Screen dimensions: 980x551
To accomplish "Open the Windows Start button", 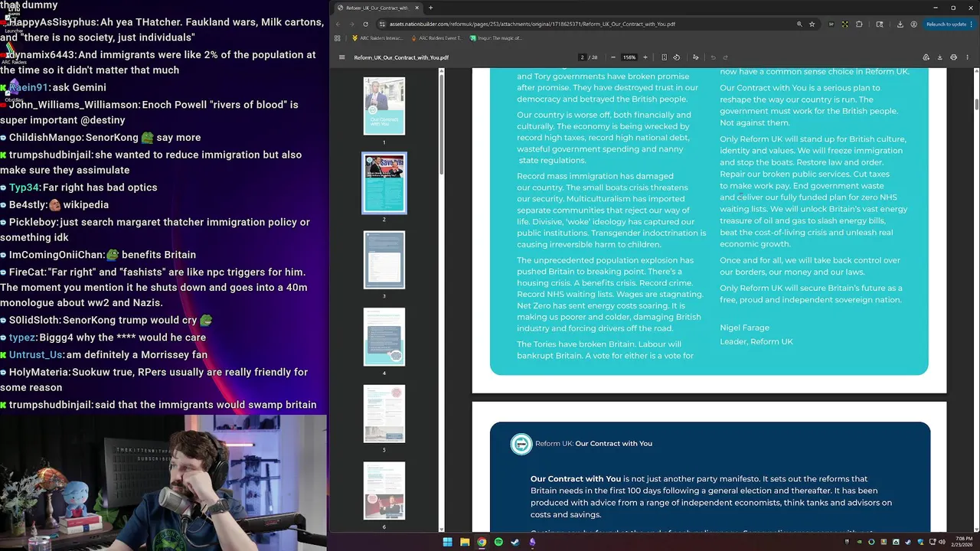I will click(447, 542).
